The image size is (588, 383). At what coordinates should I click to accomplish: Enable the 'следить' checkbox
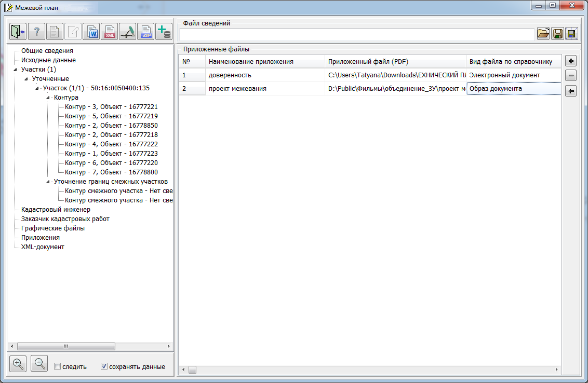coord(58,366)
